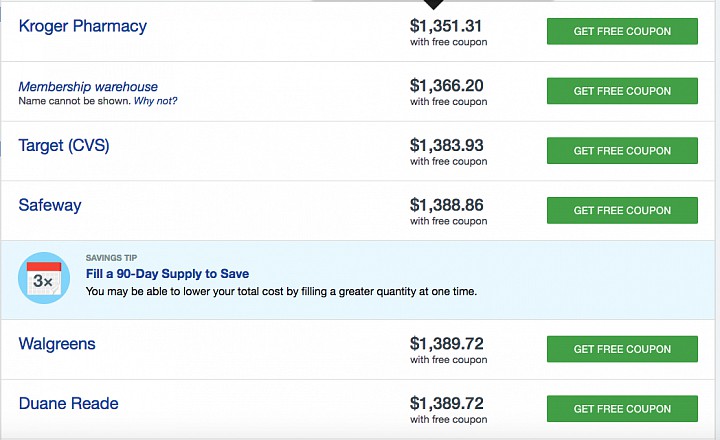Open the Walgreens pharmacy link
Screen dimensions: 720x440
pyautogui.click(x=57, y=344)
